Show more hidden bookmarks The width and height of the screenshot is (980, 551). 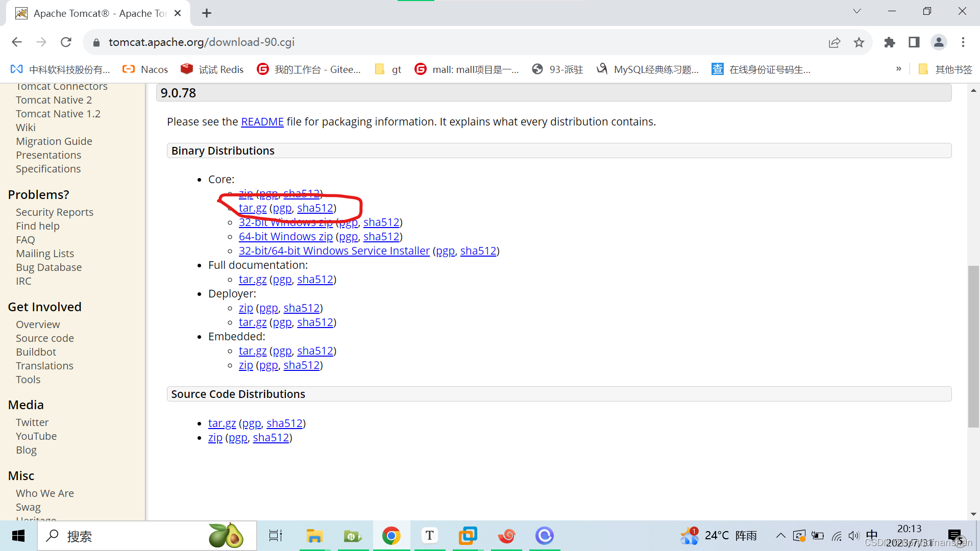click(x=899, y=69)
